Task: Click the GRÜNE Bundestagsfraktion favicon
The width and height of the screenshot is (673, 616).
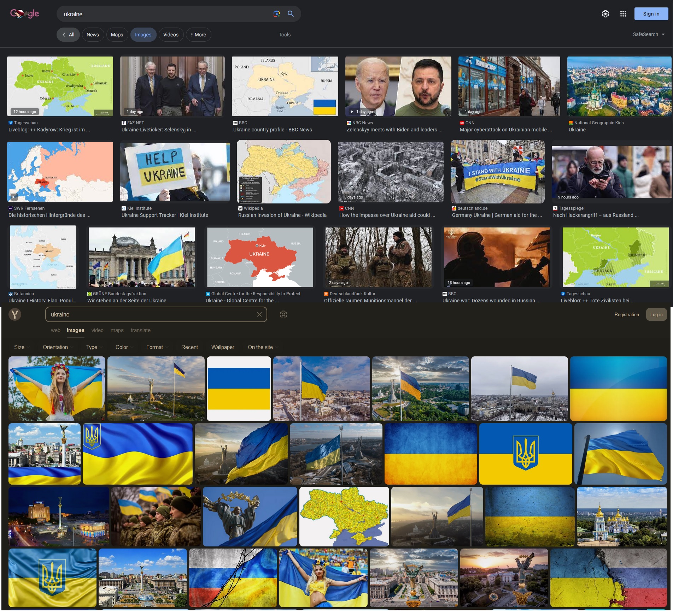Action: 89,294
